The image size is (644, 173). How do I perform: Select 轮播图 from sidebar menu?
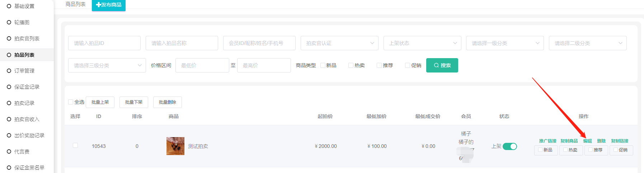click(x=22, y=22)
